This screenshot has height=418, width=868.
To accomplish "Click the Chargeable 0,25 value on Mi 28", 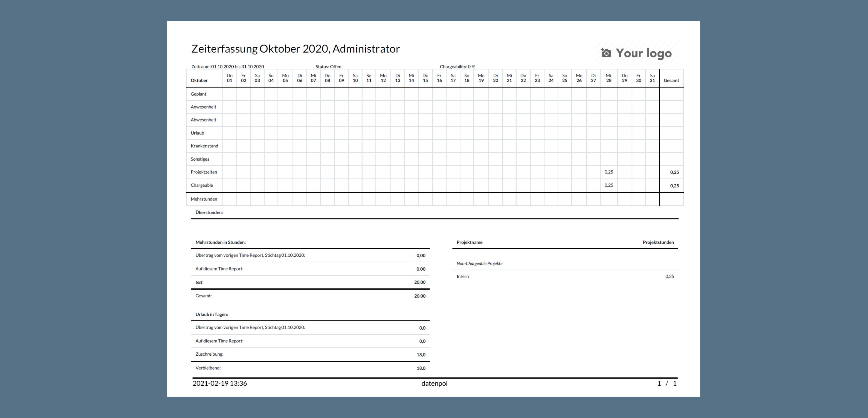I will (x=608, y=185).
